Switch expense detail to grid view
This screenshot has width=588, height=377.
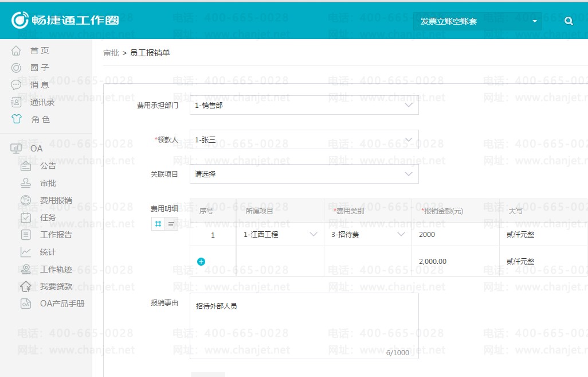(x=158, y=224)
